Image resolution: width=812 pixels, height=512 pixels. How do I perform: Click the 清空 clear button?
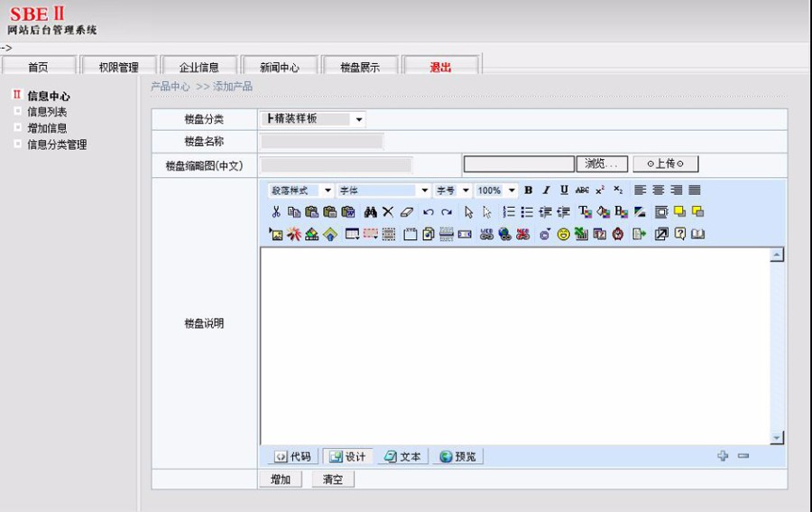333,479
